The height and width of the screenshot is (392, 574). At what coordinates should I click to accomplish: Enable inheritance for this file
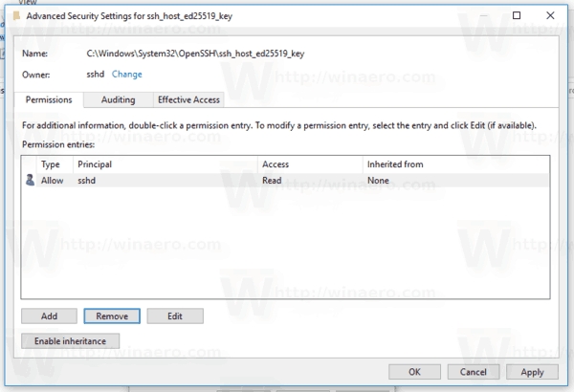(70, 340)
